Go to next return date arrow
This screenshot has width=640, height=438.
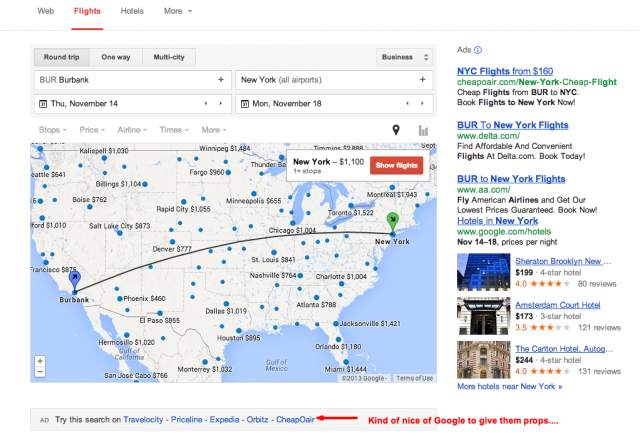point(422,104)
